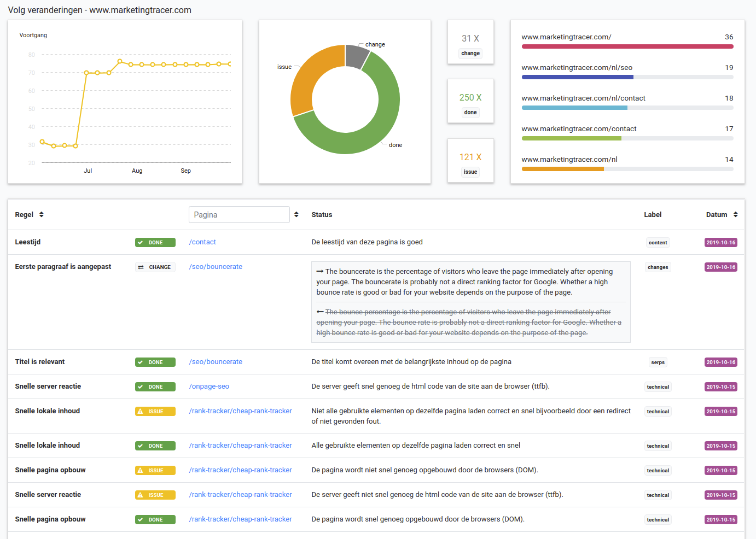This screenshot has height=539, width=756.
Task: Click the 2019-10-16 date badge in Leestijd row
Action: coord(720,243)
